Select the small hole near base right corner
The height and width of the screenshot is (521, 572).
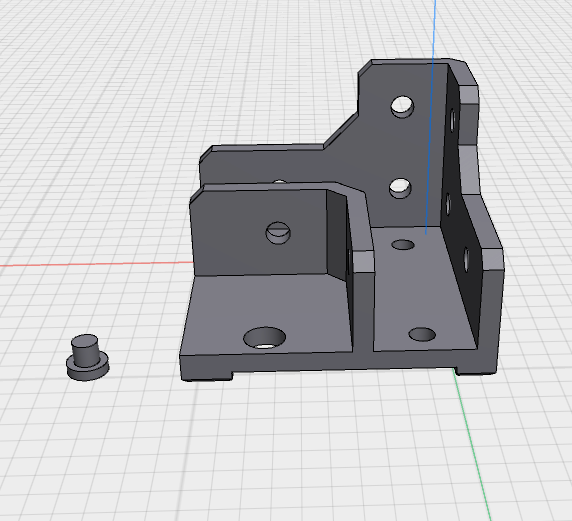(422, 334)
